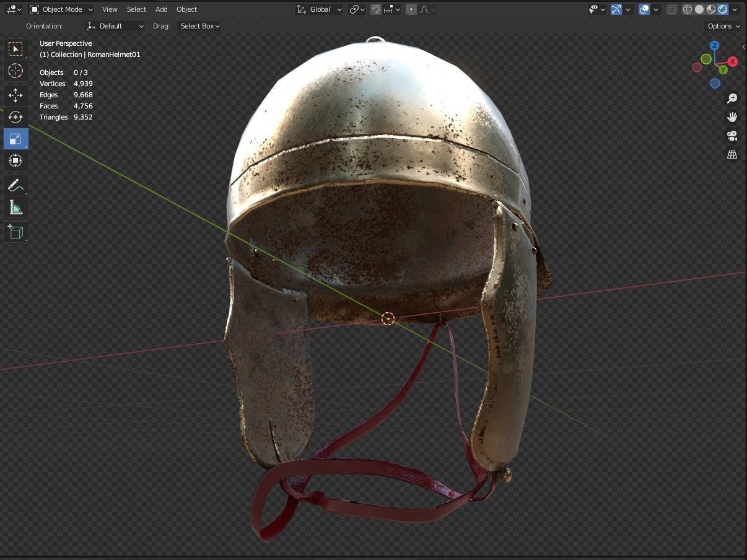Image resolution: width=747 pixels, height=560 pixels.
Task: Open the editor type selector
Action: [x=14, y=9]
